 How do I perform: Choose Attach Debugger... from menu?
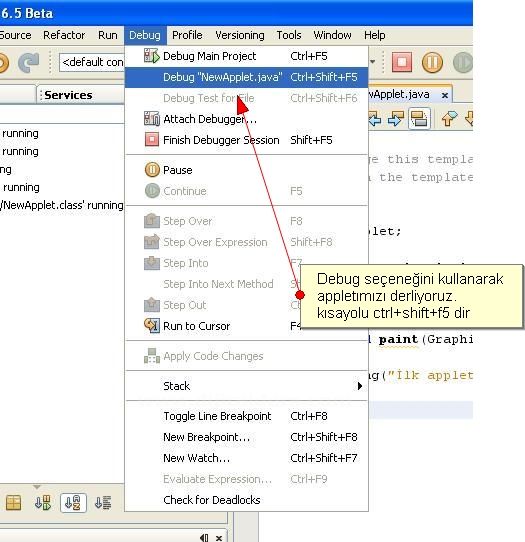click(x=246, y=119)
